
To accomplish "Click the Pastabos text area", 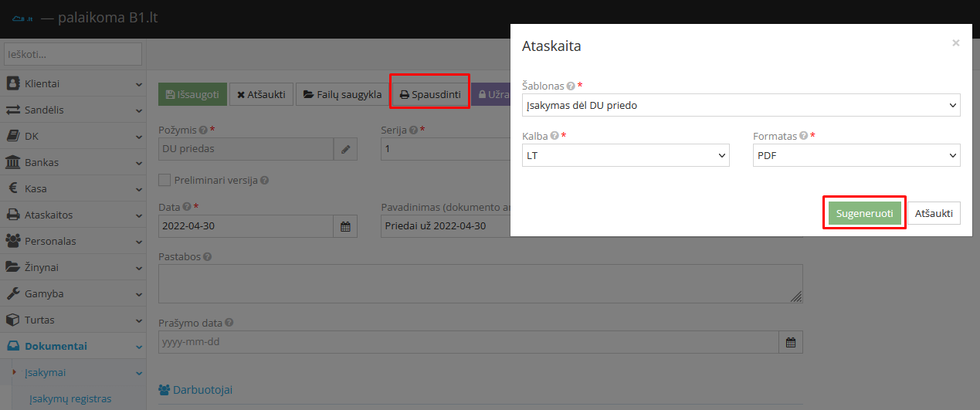I will point(480,283).
